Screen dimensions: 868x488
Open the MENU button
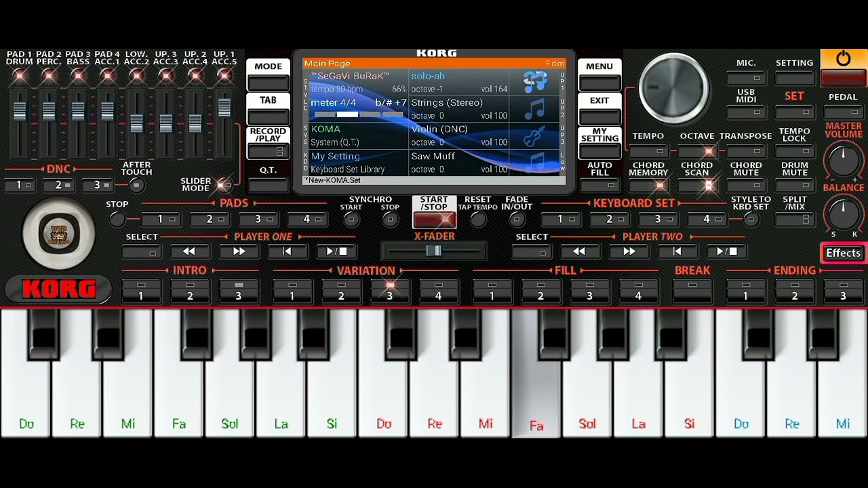coord(599,83)
